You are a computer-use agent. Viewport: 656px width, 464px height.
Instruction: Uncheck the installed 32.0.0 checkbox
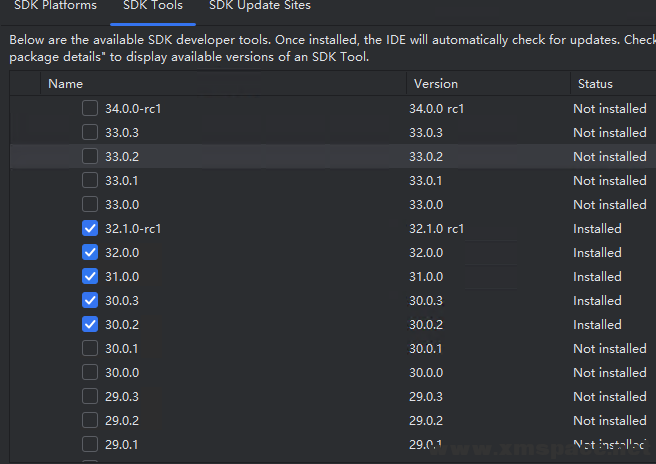pyautogui.click(x=90, y=253)
